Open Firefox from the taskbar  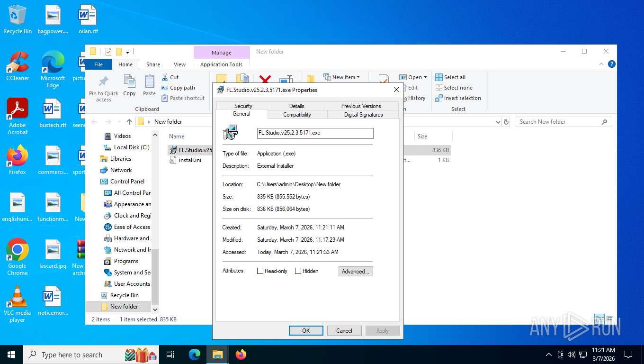pyautogui.click(x=241, y=355)
